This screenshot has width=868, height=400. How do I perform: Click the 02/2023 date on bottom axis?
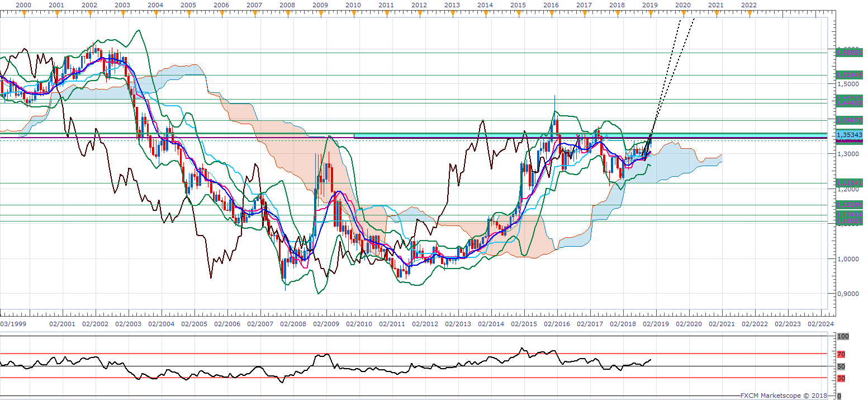tap(788, 324)
